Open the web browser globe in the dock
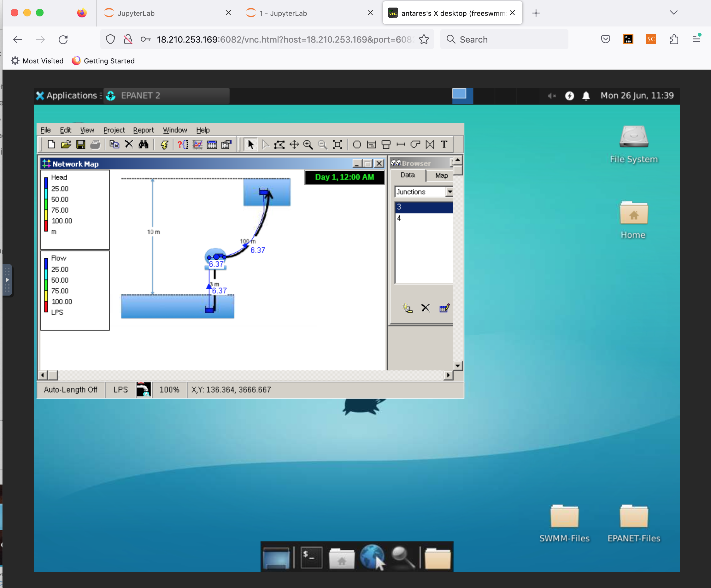711x588 pixels. click(x=373, y=557)
